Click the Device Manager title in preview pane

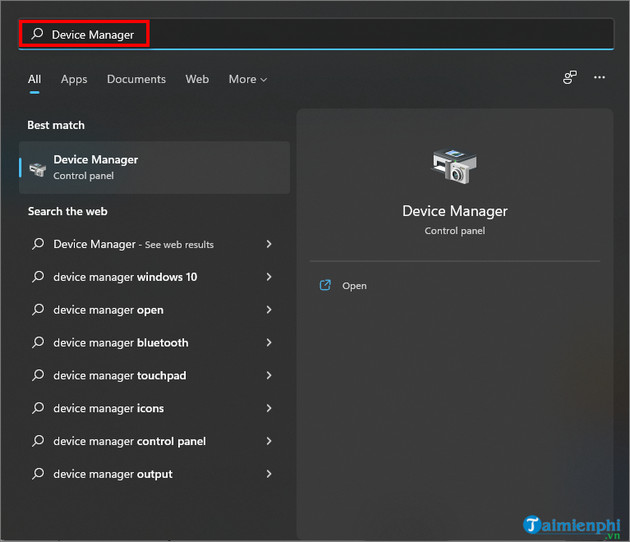pyautogui.click(x=455, y=211)
